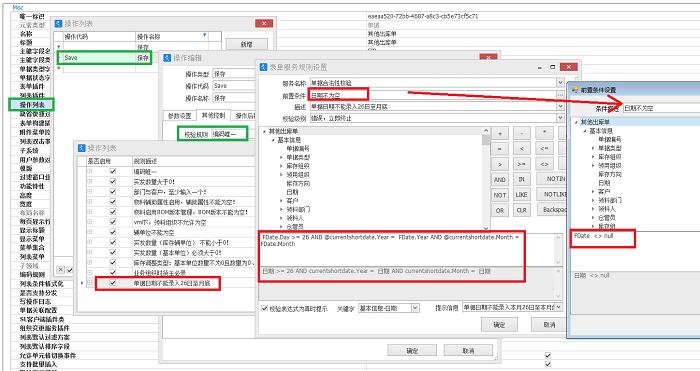The width and height of the screenshot is (700, 371).
Task: Open filter on 操作名称 column header
Action: pyautogui.click(x=204, y=35)
